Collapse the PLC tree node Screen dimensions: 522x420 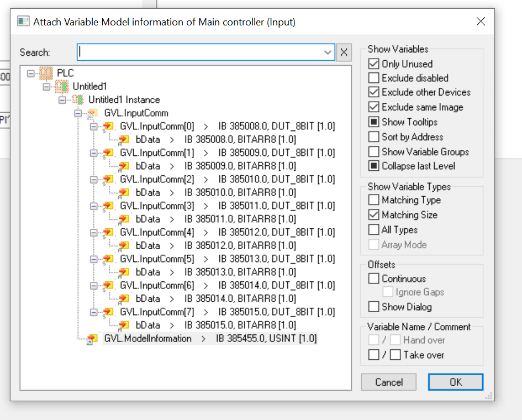pyautogui.click(x=30, y=73)
